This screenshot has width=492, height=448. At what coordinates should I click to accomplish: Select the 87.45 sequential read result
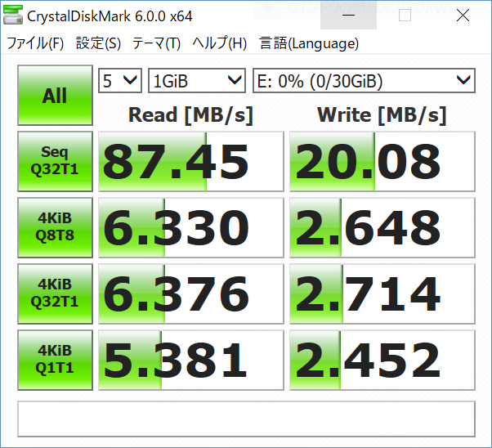[190, 162]
